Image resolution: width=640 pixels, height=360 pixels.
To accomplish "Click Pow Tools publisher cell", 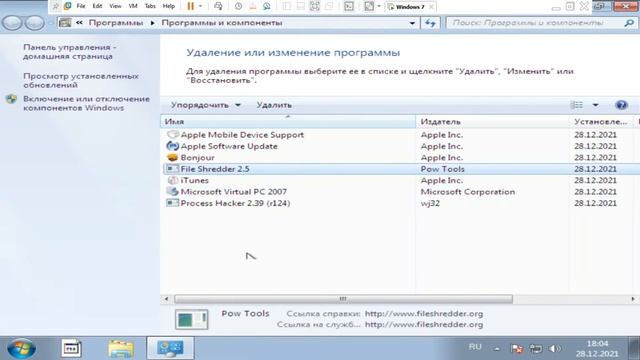I will [x=442, y=169].
